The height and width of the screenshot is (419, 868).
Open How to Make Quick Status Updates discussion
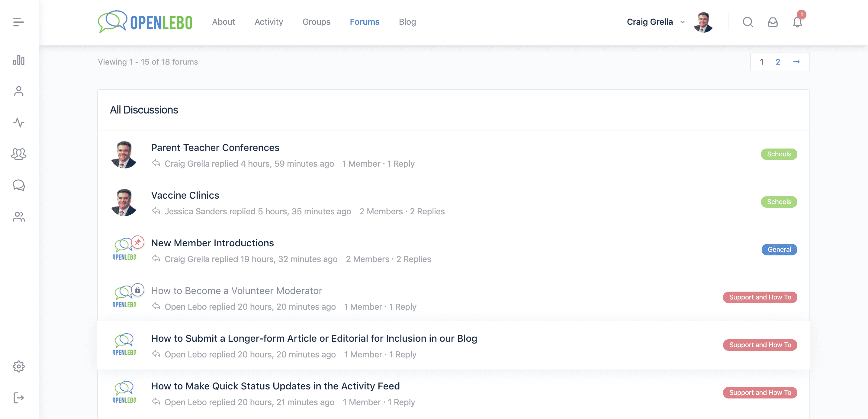click(275, 386)
